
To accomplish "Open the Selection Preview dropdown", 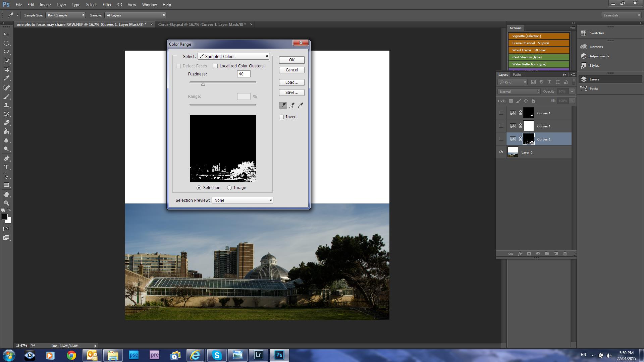I will (242, 200).
